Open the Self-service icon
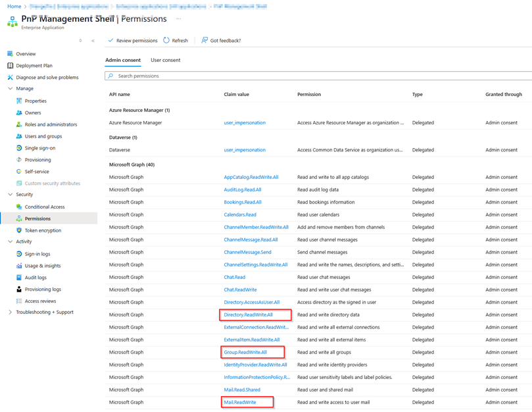Image resolution: width=532 pixels, height=412 pixels. (x=19, y=172)
